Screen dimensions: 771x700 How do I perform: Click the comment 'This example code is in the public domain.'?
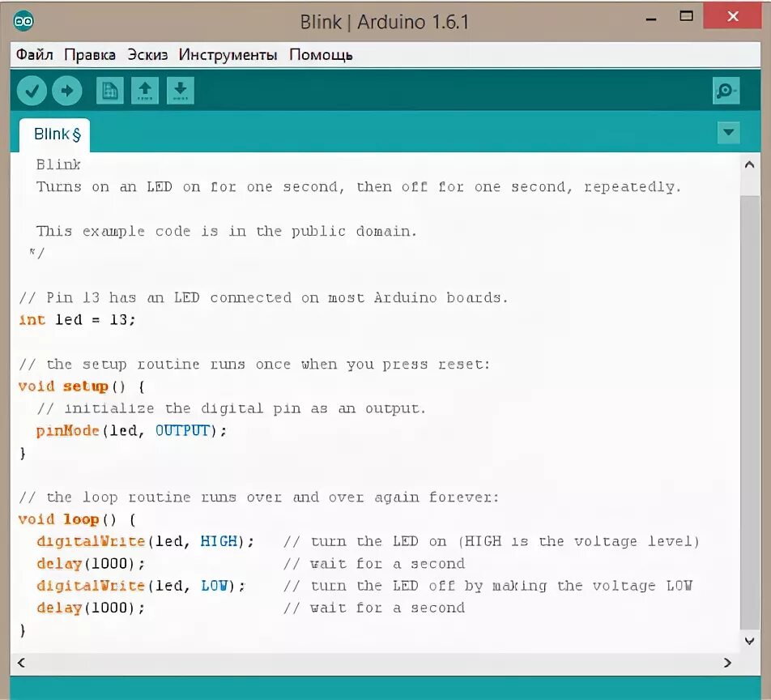click(226, 231)
